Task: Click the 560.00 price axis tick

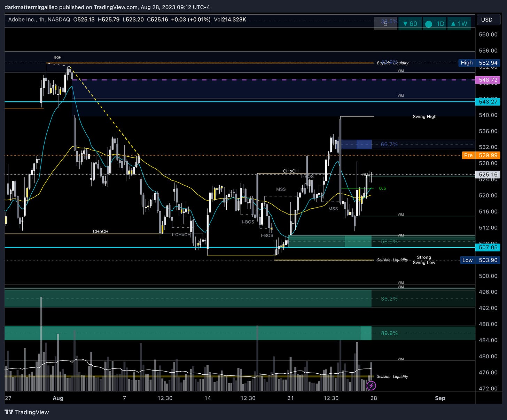Action: pyautogui.click(x=488, y=34)
